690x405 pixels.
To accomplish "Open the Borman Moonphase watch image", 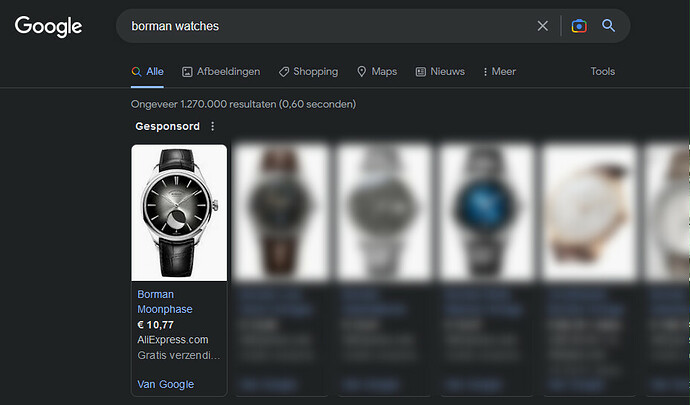I will click(179, 213).
